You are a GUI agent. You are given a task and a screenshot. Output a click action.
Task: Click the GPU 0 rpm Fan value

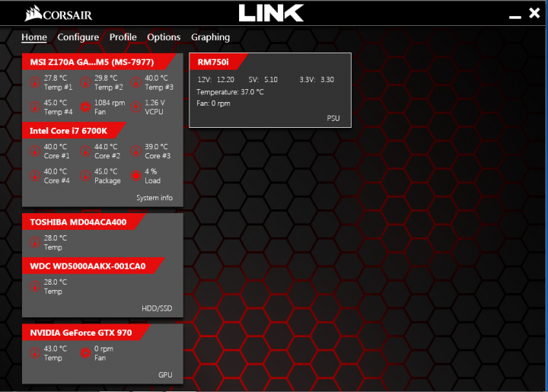coord(104,349)
